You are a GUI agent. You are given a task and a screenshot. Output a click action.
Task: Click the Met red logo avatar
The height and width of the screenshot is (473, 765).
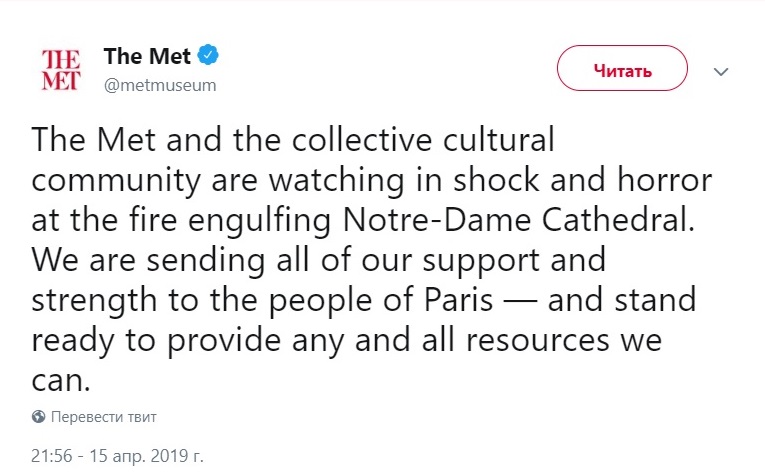pyautogui.click(x=60, y=69)
